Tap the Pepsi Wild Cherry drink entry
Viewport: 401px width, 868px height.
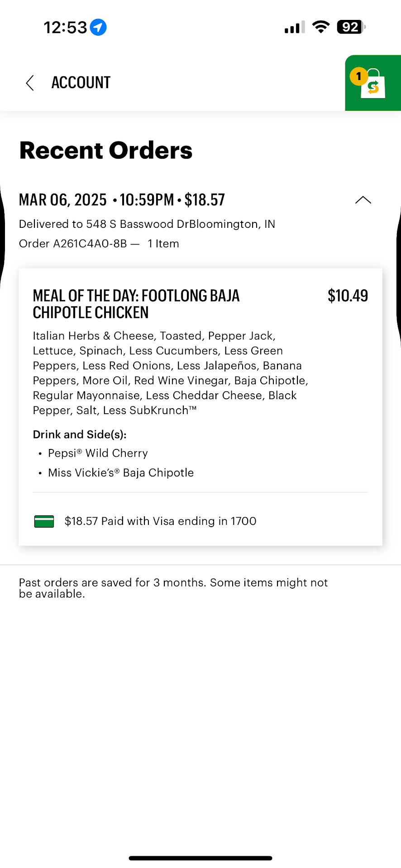pos(98,453)
